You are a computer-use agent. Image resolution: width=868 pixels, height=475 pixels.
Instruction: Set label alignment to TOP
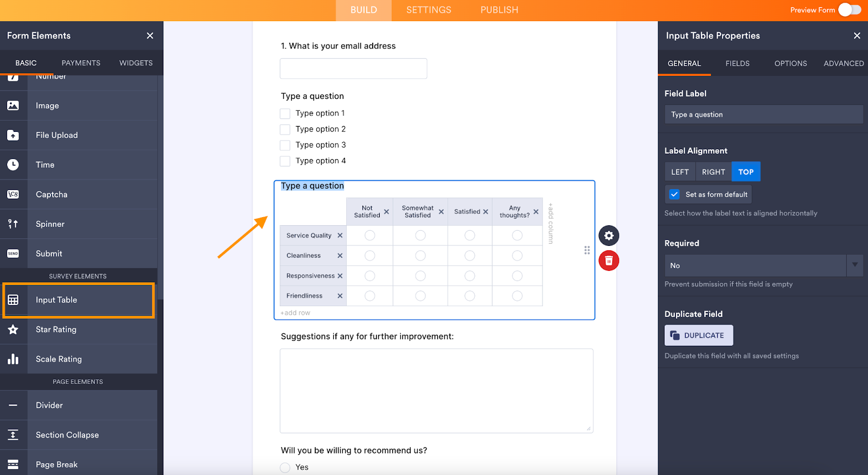pyautogui.click(x=746, y=172)
